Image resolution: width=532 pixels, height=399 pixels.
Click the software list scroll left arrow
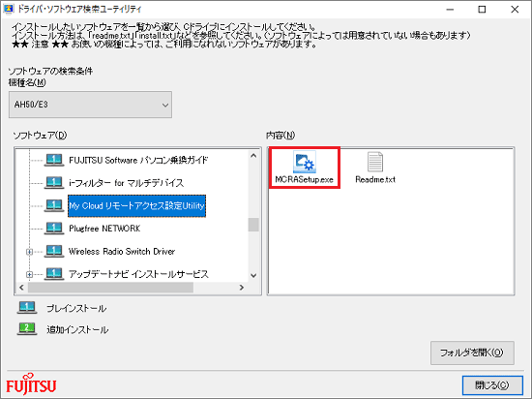(x=21, y=288)
